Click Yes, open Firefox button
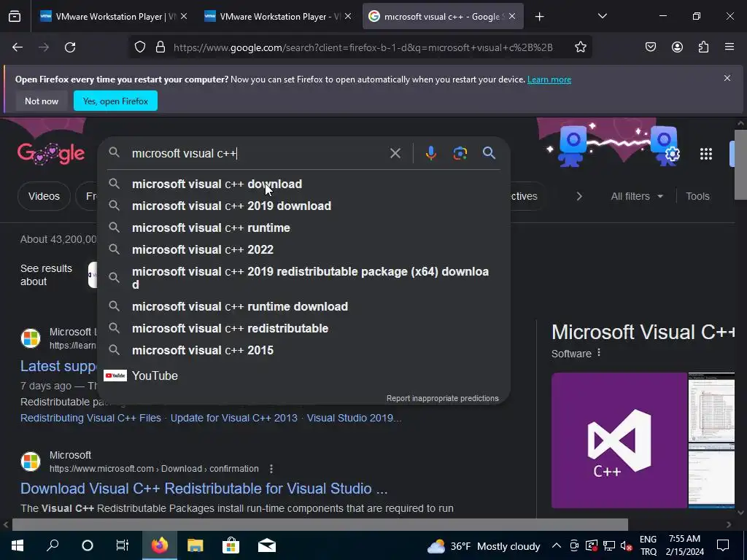This screenshot has height=560, width=747. pyautogui.click(x=115, y=101)
